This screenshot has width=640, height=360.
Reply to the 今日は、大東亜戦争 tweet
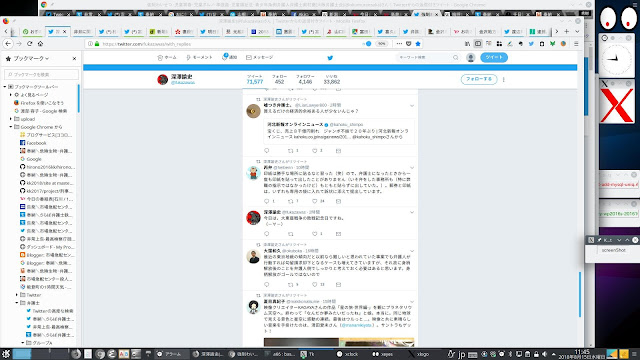267,234
